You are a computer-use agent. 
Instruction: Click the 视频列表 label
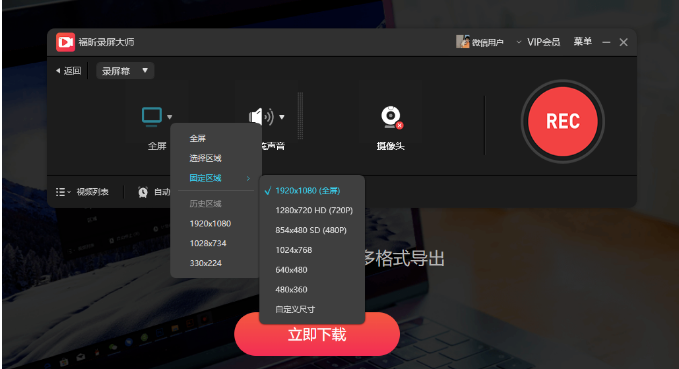click(93, 192)
